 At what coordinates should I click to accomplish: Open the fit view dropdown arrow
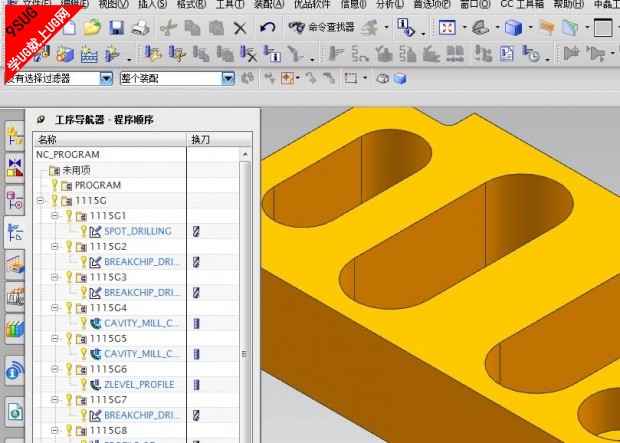[x=465, y=28]
